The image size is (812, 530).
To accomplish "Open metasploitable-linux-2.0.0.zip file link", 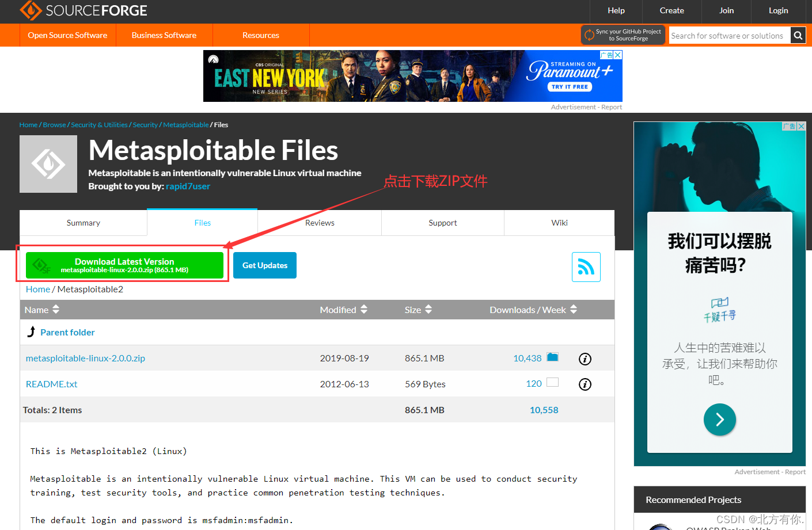I will pyautogui.click(x=85, y=358).
